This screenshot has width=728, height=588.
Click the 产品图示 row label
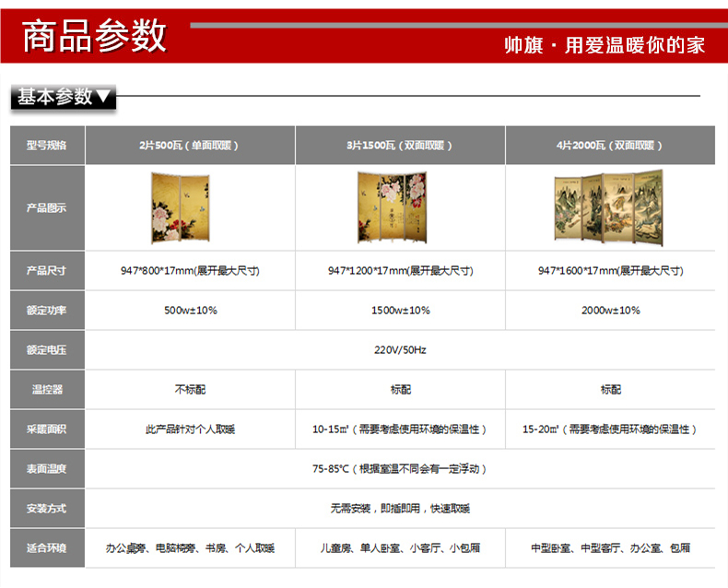(47, 208)
